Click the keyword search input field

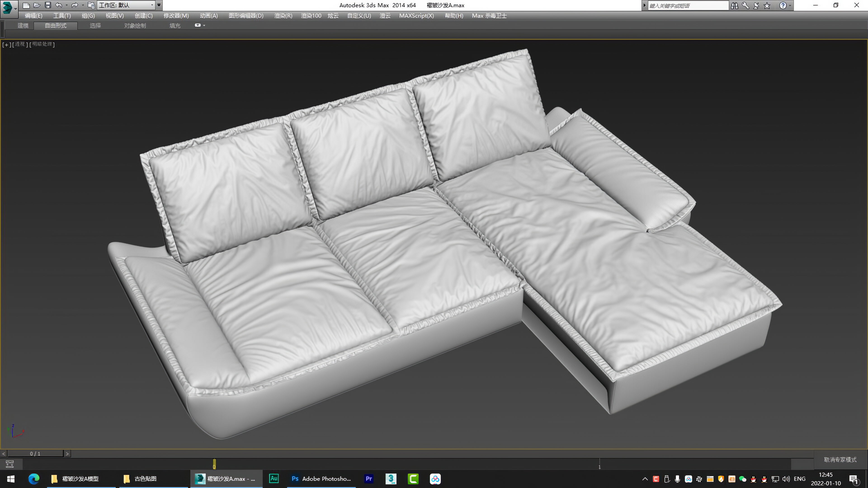(x=687, y=5)
